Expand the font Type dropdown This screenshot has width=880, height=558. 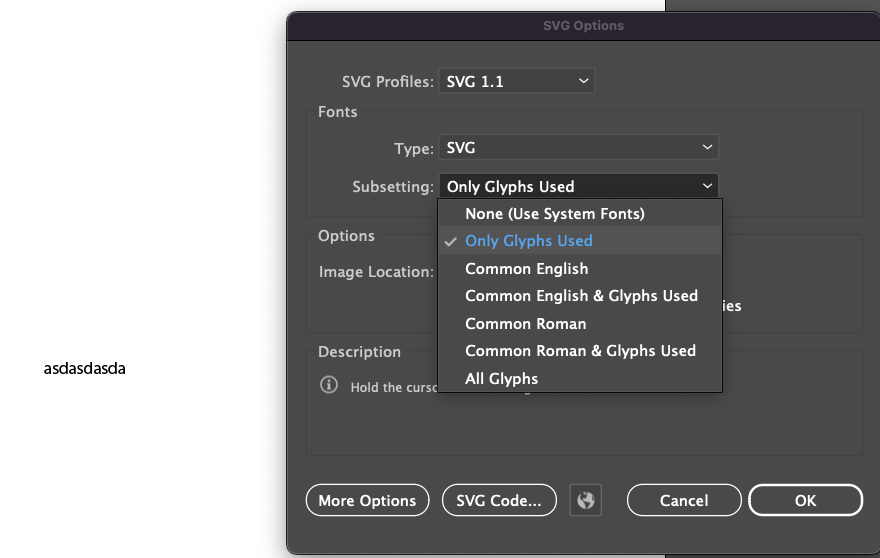pos(578,148)
